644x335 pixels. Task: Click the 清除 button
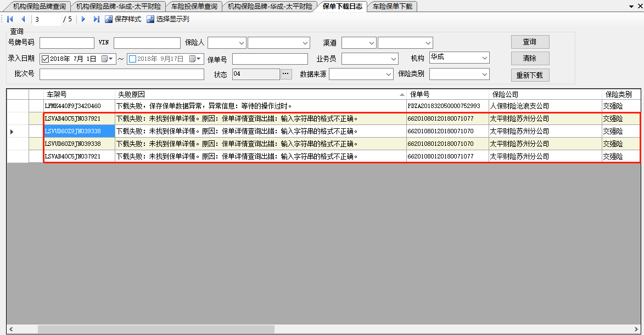point(530,58)
